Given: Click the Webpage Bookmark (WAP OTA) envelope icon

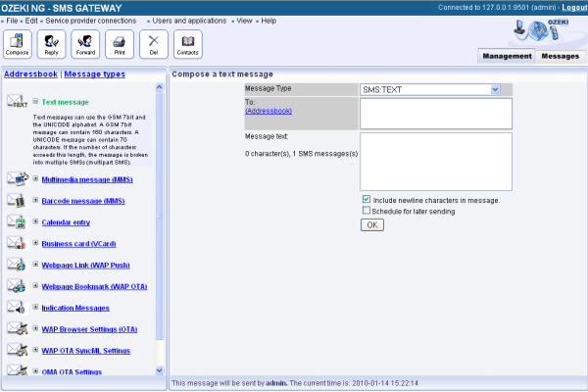Looking at the screenshot, I should (17, 286).
